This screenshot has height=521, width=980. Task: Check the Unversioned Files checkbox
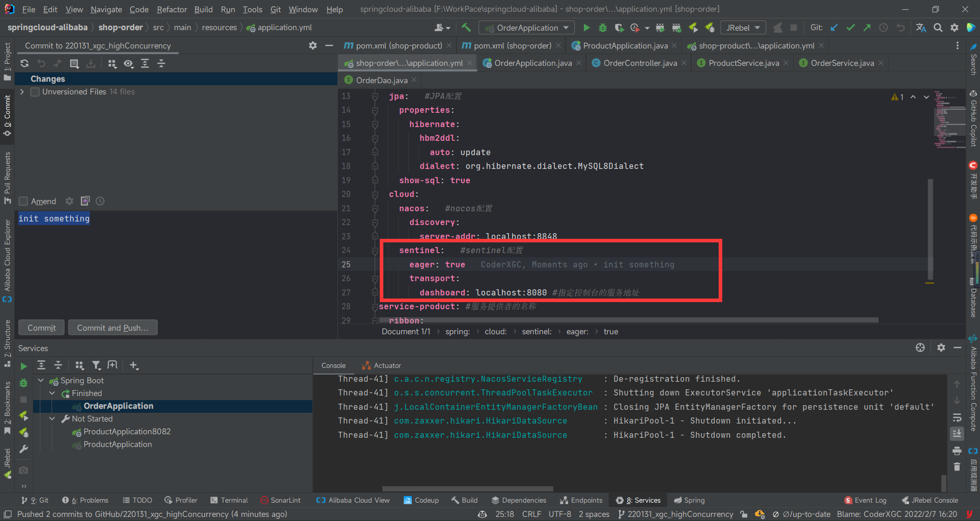pos(35,92)
